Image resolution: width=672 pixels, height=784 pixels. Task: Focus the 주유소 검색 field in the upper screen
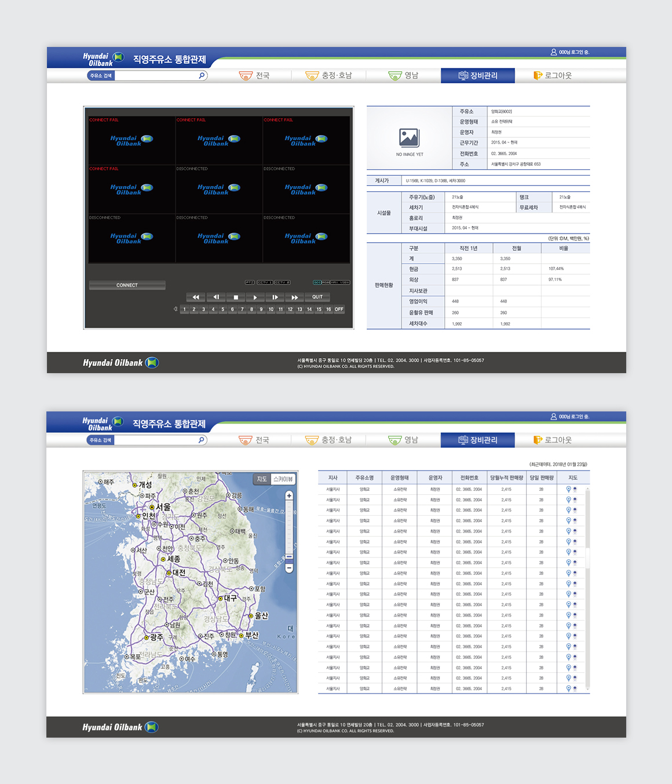click(x=156, y=75)
